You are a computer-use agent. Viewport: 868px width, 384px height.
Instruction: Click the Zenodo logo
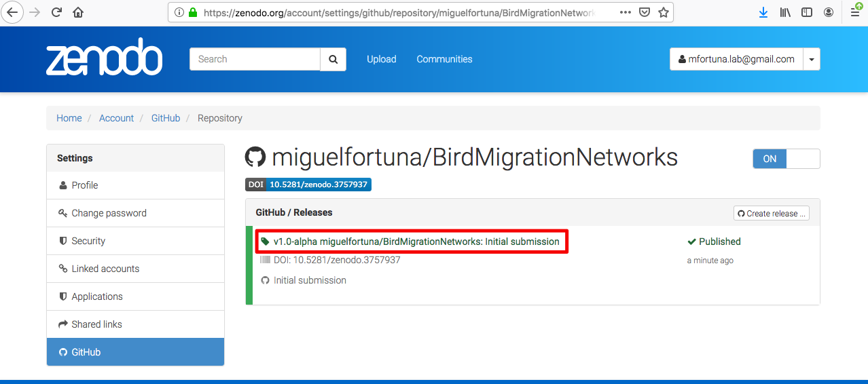coord(104,57)
